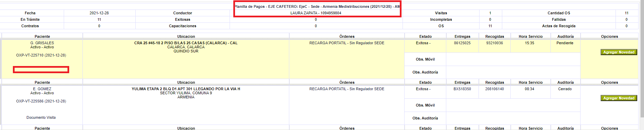Click SECTOR YULIMA, COMUNA 9 text
Image resolution: width=644 pixels, height=130 pixels.
click(x=186, y=93)
